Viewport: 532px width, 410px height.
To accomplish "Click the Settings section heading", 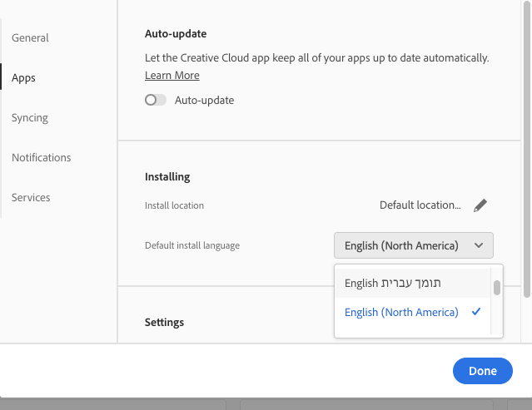I will click(164, 322).
